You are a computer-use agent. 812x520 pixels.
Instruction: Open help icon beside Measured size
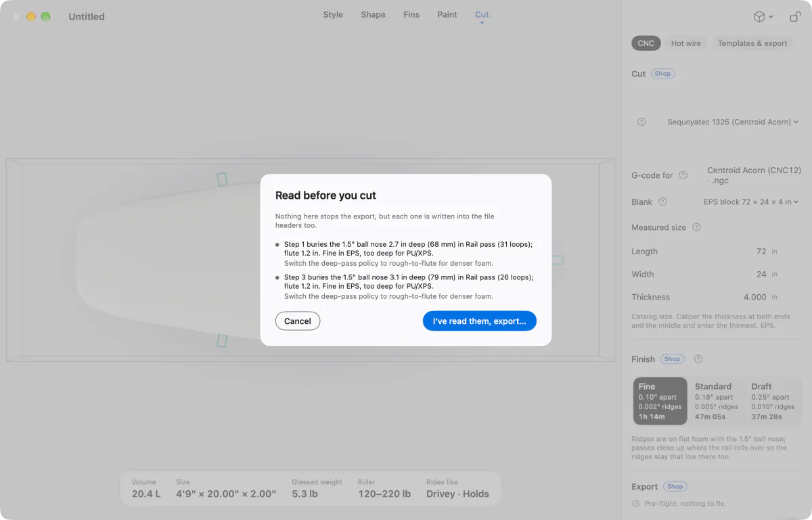pyautogui.click(x=696, y=227)
